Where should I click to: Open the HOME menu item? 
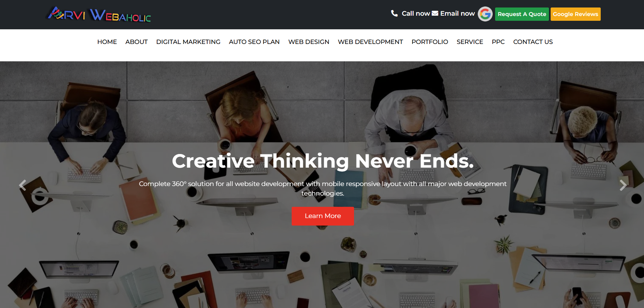[107, 42]
